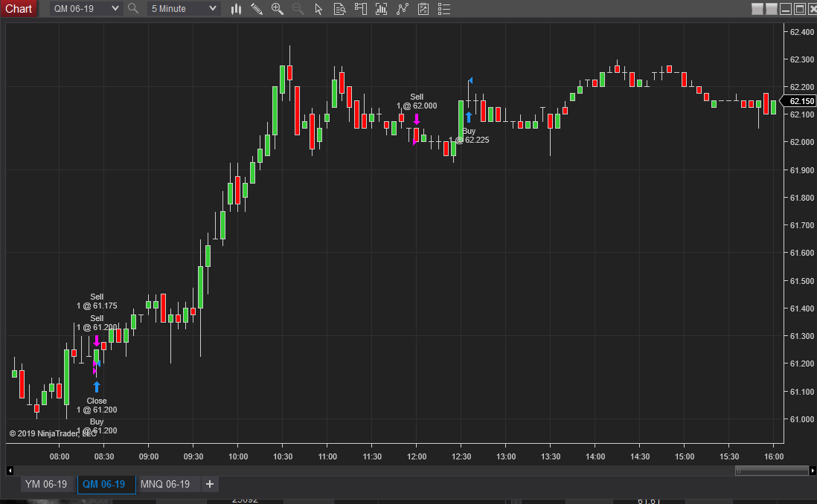Open the pencil drawing tools menu

[x=257, y=9]
